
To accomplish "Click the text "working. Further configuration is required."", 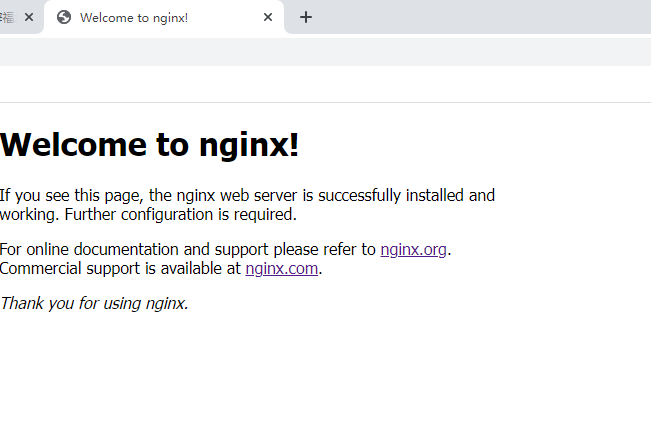I will point(148,215).
